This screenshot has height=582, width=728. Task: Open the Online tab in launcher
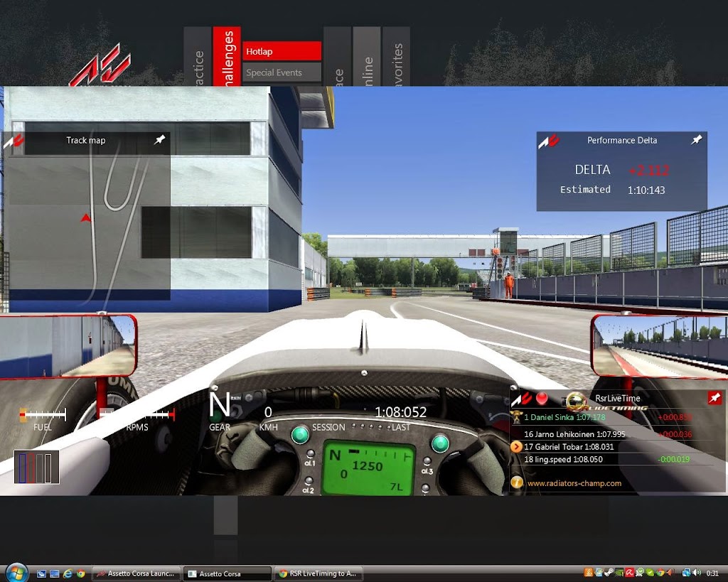point(367,57)
